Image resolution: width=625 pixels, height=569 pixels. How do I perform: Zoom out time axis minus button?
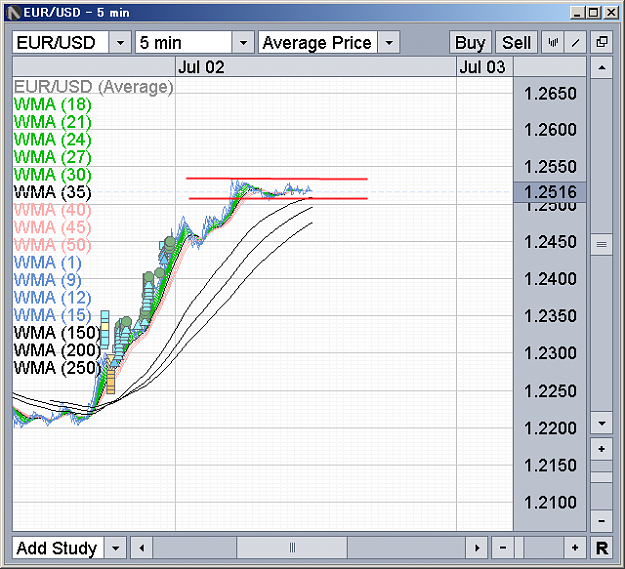click(x=503, y=548)
